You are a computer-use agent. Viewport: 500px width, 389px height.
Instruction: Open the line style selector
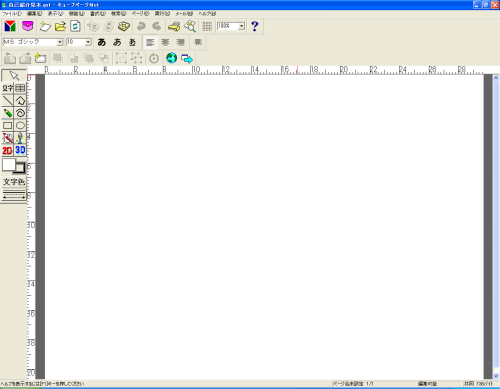coord(14,194)
